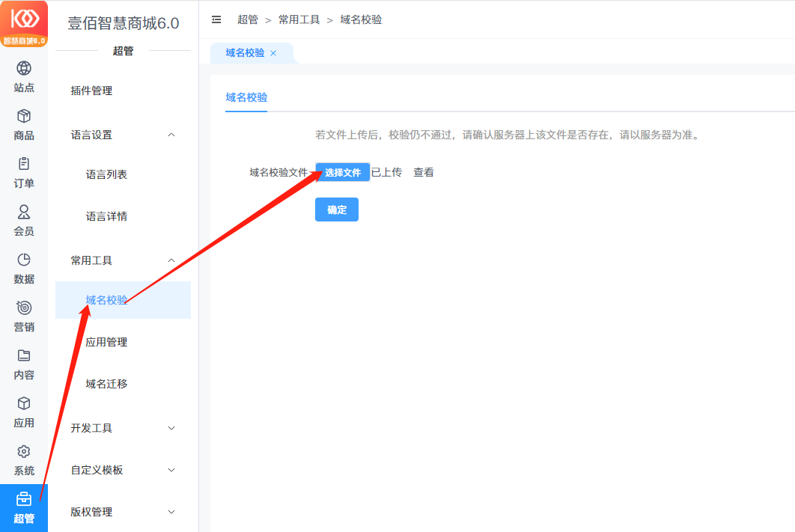
Task: Open 插件管理 in the side menu
Action: click(x=91, y=91)
